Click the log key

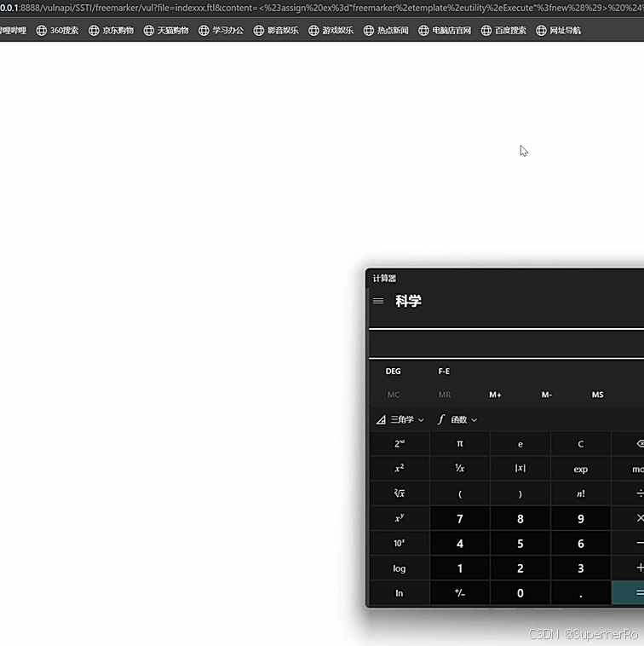(400, 568)
